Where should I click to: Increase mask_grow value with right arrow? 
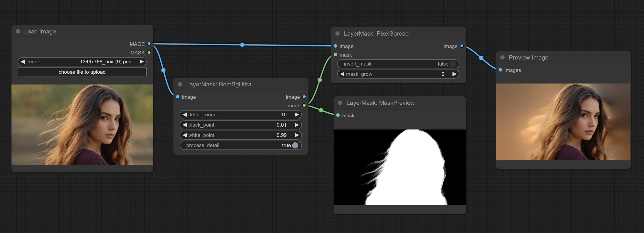(454, 74)
